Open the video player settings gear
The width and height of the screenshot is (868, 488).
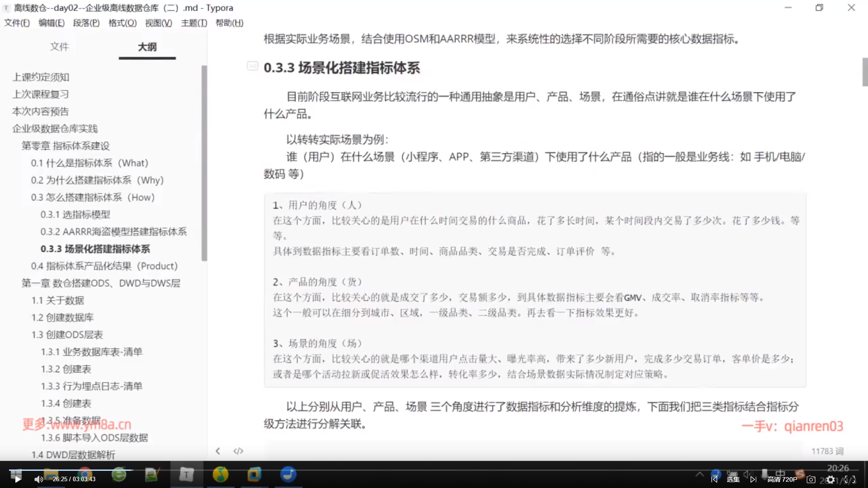pos(830,479)
